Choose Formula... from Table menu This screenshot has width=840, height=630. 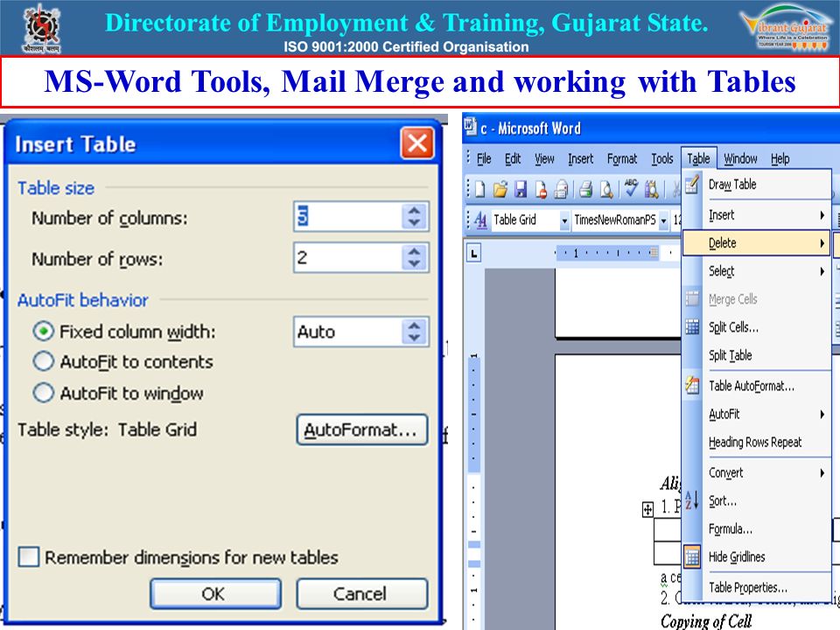click(730, 528)
